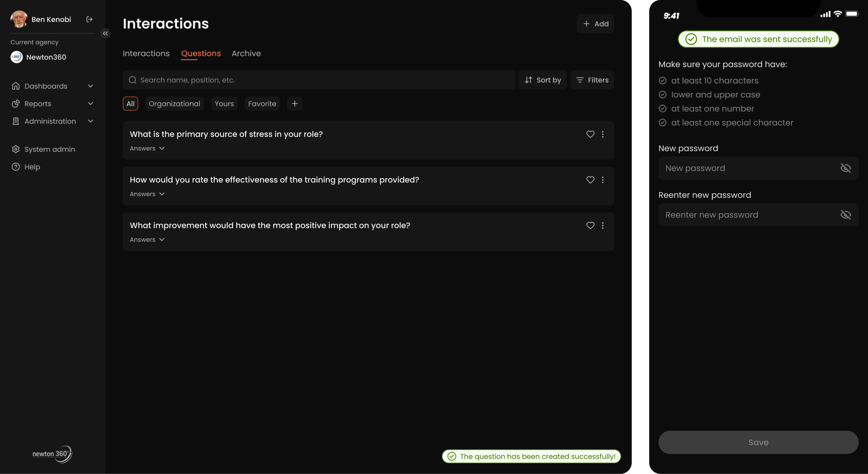The image size is (868, 474).
Task: Open more options for training programs question
Action: [x=603, y=180]
